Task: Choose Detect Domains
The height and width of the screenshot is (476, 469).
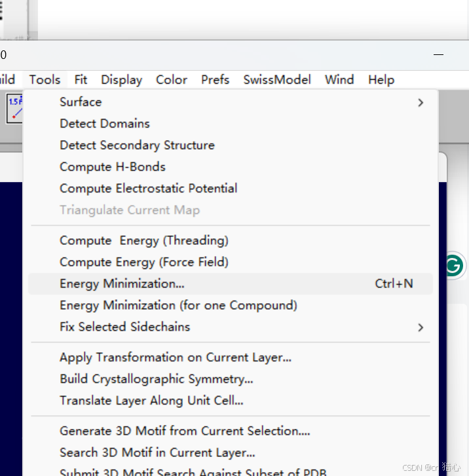Action: (231, 124)
